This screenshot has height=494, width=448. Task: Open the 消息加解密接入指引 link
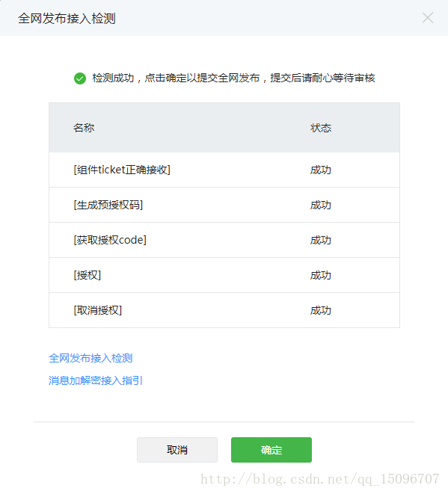tap(96, 380)
